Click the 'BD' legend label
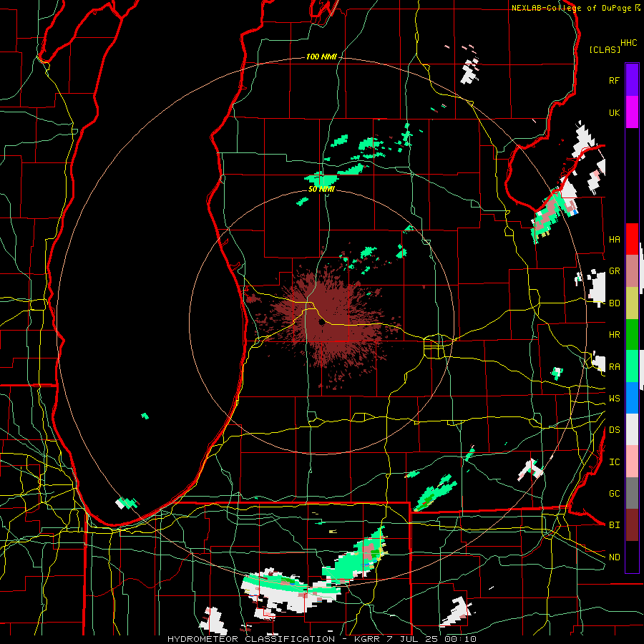Screen dimensions: 644x644 (x=614, y=303)
